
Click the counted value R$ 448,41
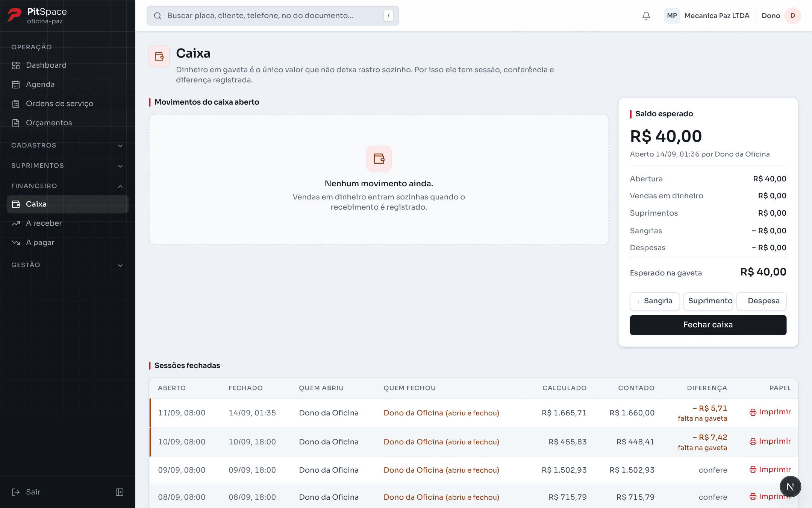(635, 442)
